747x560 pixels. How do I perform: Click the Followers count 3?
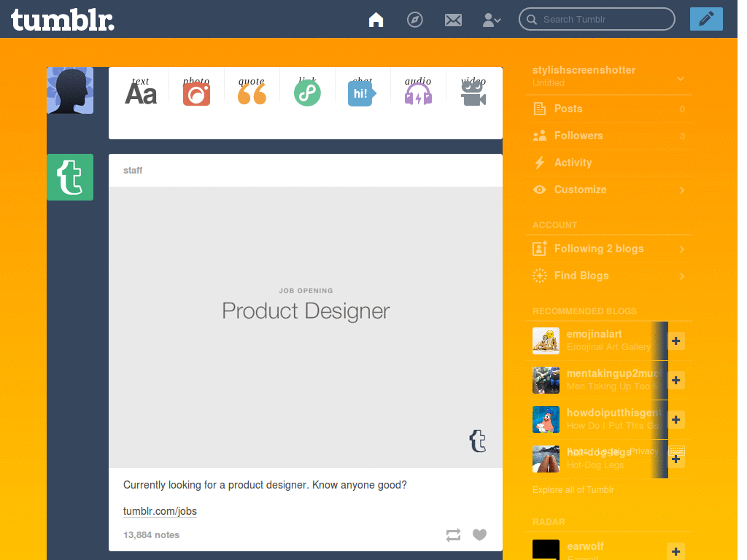[682, 136]
